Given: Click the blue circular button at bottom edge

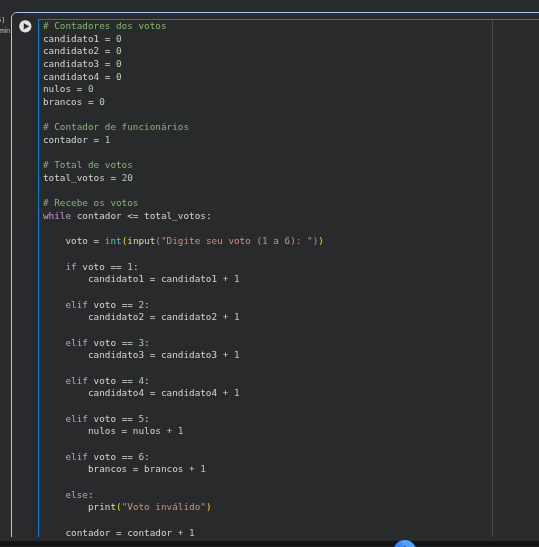Looking at the screenshot, I should (x=405, y=544).
